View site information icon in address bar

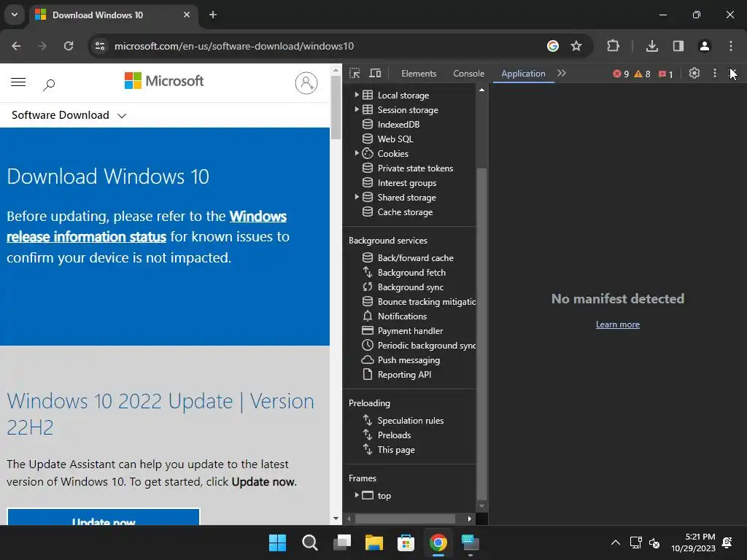100,46
